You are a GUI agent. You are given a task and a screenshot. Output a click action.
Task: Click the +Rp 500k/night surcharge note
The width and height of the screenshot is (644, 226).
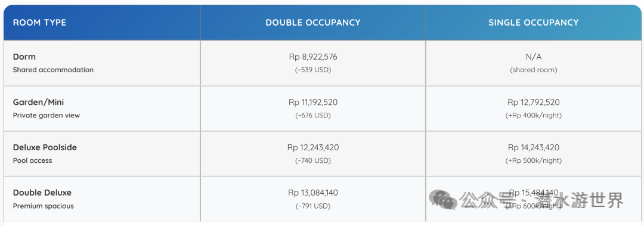[x=534, y=160]
